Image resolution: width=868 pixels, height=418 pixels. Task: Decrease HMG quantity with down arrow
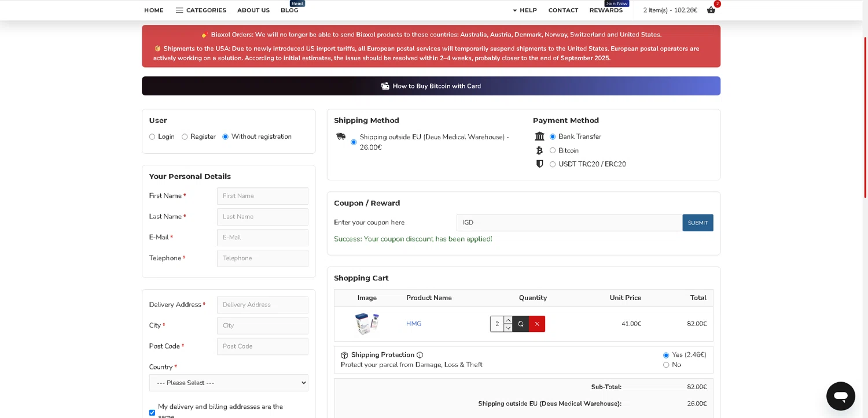(x=508, y=328)
